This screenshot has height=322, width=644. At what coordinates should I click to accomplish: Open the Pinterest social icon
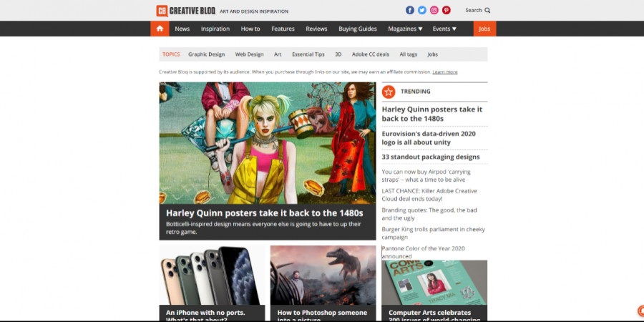[446, 10]
